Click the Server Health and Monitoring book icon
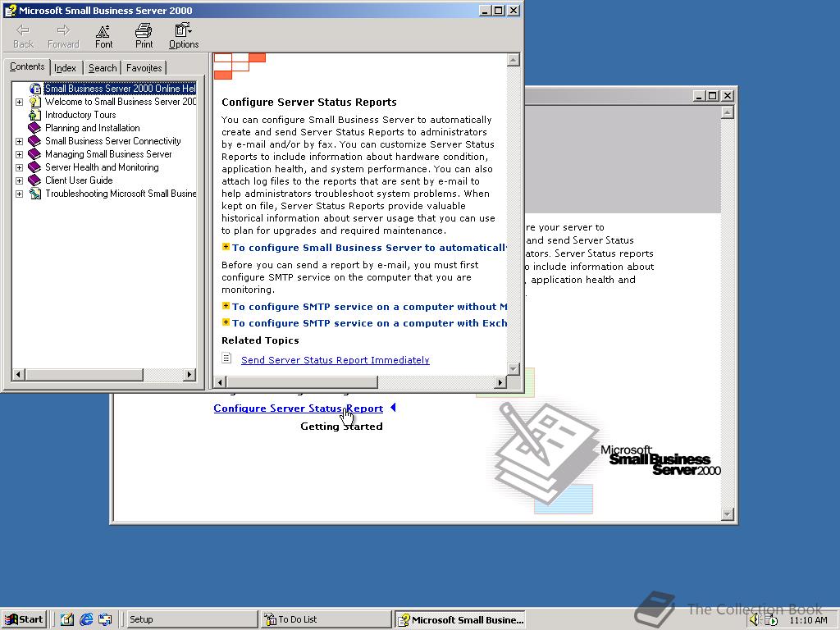Image resolution: width=840 pixels, height=630 pixels. tap(34, 167)
